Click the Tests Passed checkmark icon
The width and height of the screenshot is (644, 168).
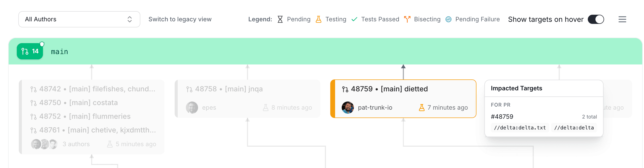pos(354,19)
